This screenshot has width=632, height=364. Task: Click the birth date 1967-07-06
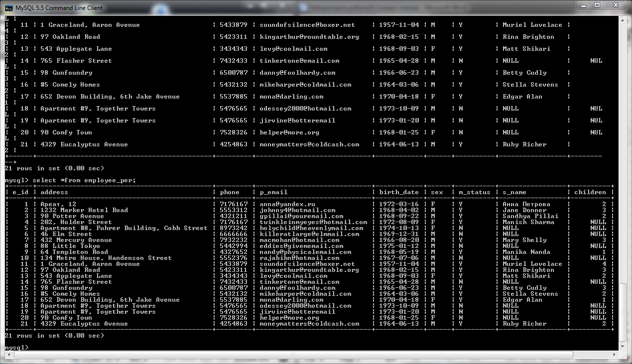click(x=399, y=258)
